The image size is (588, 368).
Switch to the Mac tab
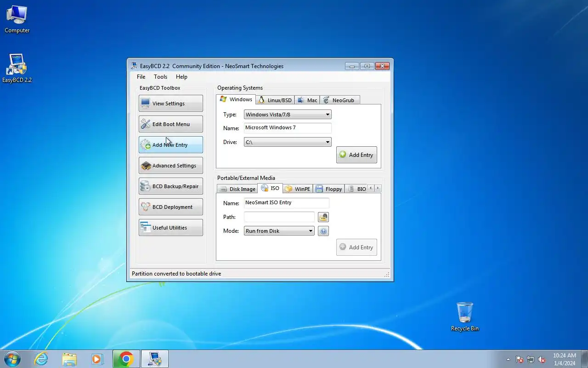point(307,100)
